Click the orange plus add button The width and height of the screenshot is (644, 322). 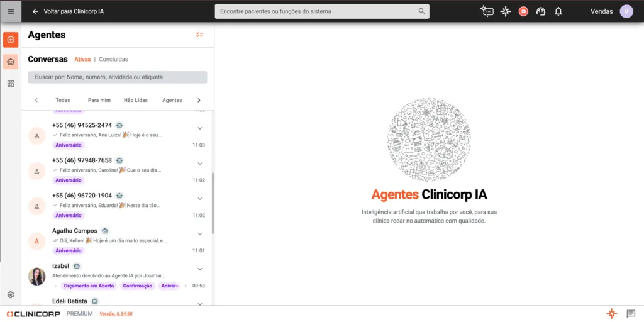(11, 40)
